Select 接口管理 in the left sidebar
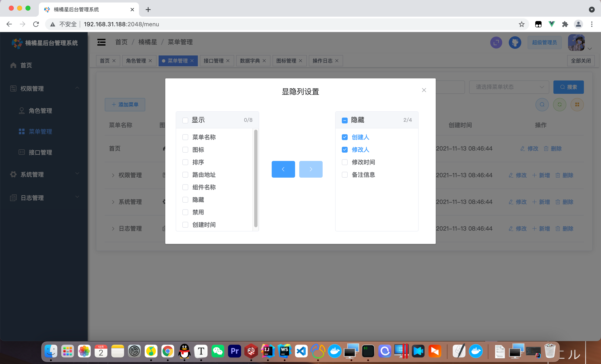Screen dimensions: 601x364 (40, 152)
